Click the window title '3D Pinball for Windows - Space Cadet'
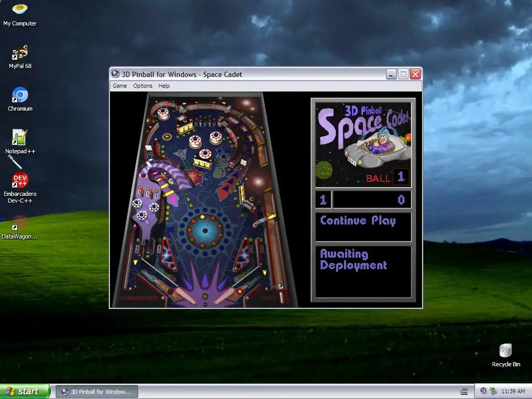The height and width of the screenshot is (399, 532). pyautogui.click(x=182, y=74)
